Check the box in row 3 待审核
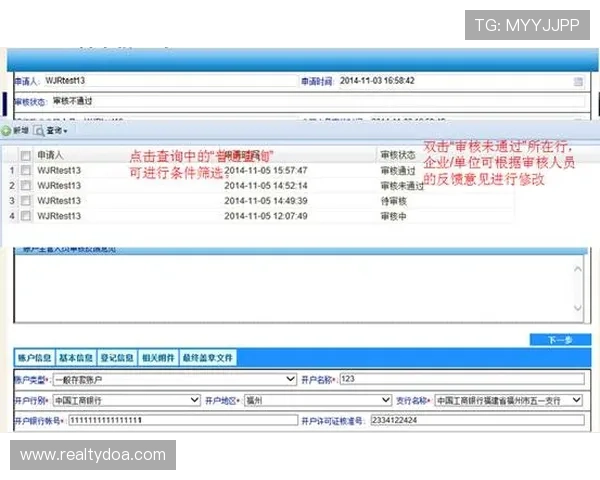600x480 pixels. tap(26, 201)
